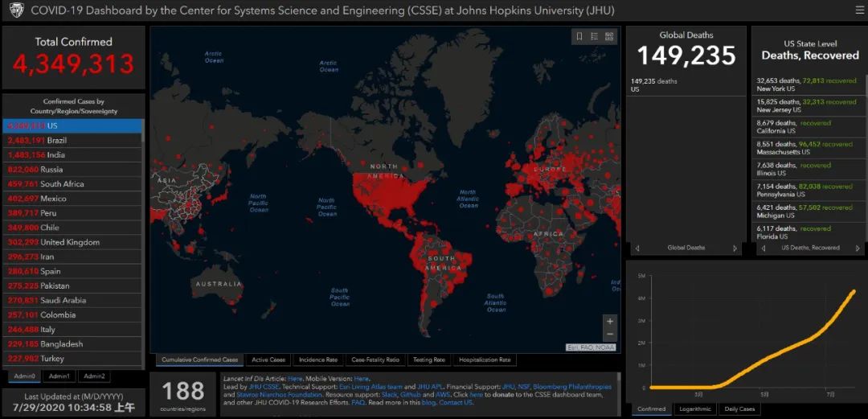Open the Lancet Inf Dis Article 'Here' link
The height and width of the screenshot is (419, 868).
294,379
